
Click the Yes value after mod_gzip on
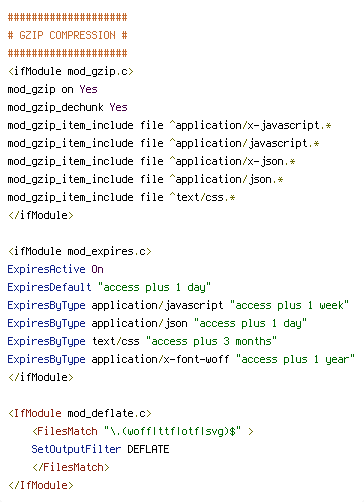click(x=88, y=89)
